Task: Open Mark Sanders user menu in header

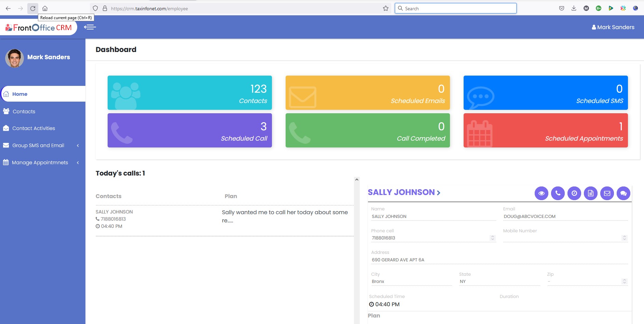Action: pyautogui.click(x=613, y=27)
